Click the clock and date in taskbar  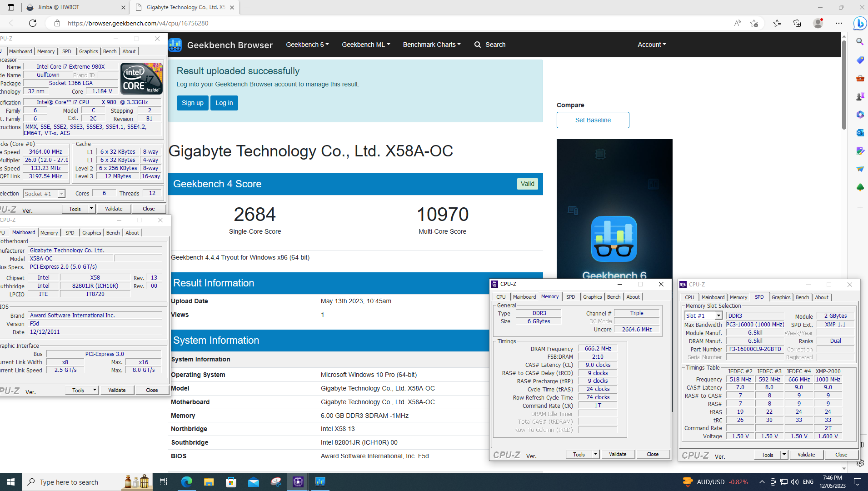(833, 482)
